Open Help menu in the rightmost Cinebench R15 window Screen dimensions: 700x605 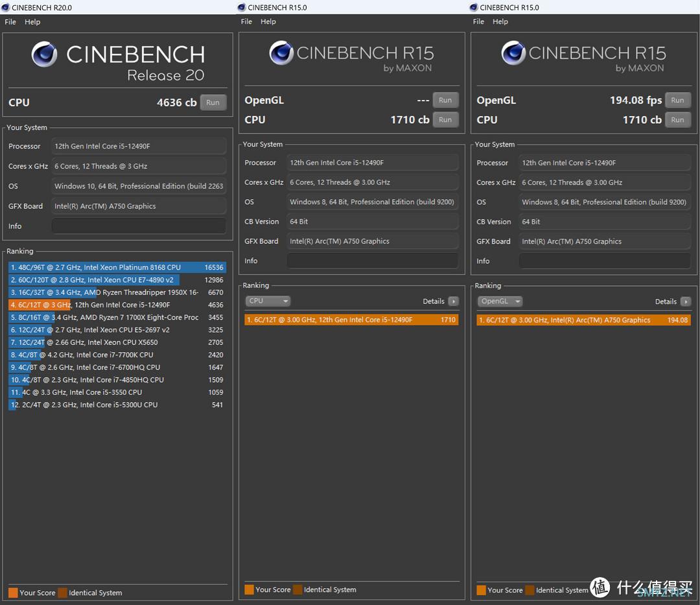[500, 21]
